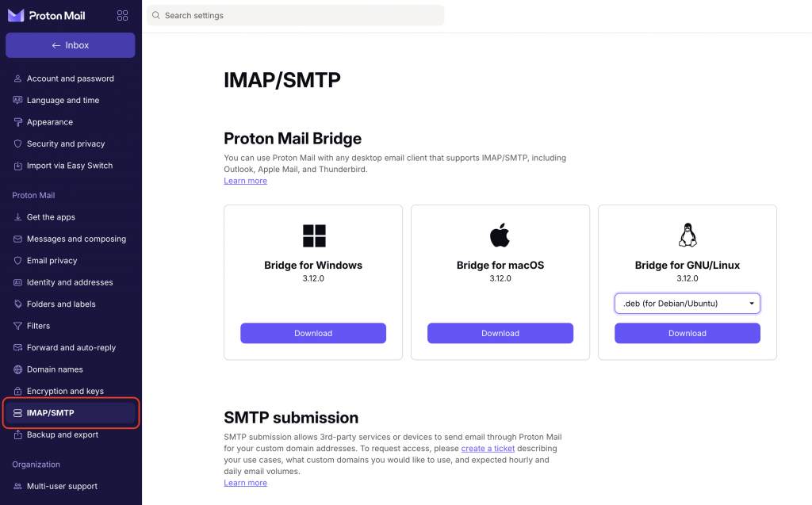812x505 pixels.
Task: Select the Backup and export sidebar icon
Action: (x=17, y=434)
